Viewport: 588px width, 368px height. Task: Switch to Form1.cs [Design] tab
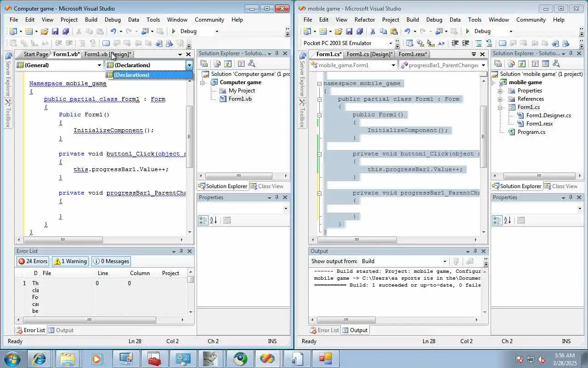tap(370, 54)
